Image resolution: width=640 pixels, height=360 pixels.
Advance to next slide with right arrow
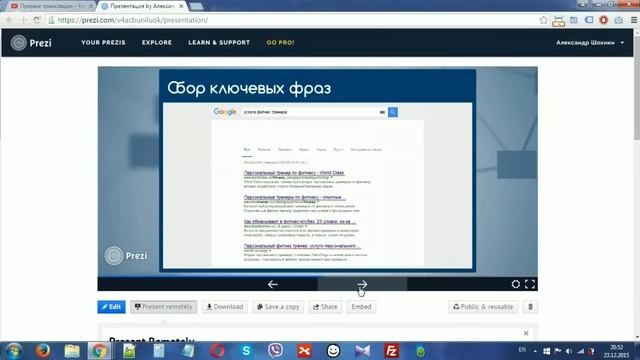362,284
